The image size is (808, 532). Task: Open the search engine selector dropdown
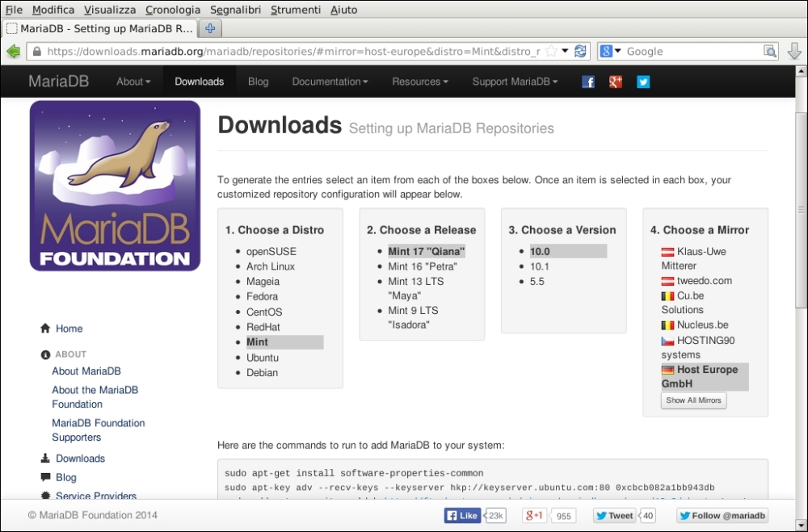[618, 51]
